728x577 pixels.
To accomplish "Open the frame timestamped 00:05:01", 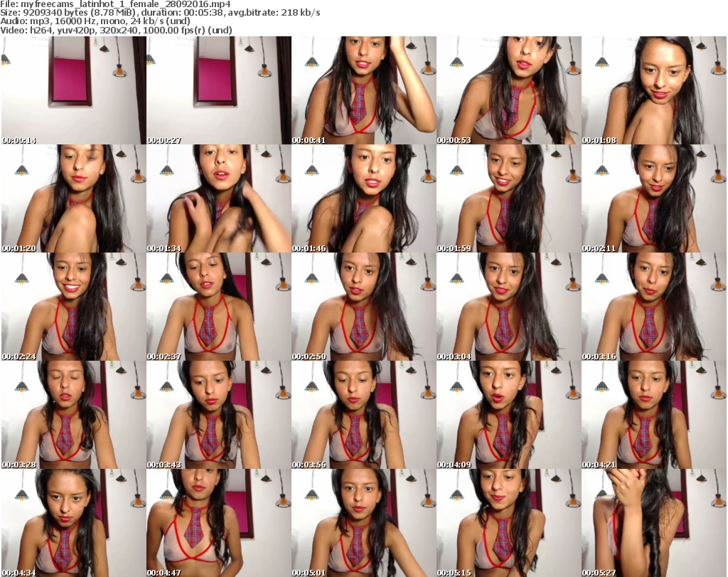I will [x=364, y=523].
